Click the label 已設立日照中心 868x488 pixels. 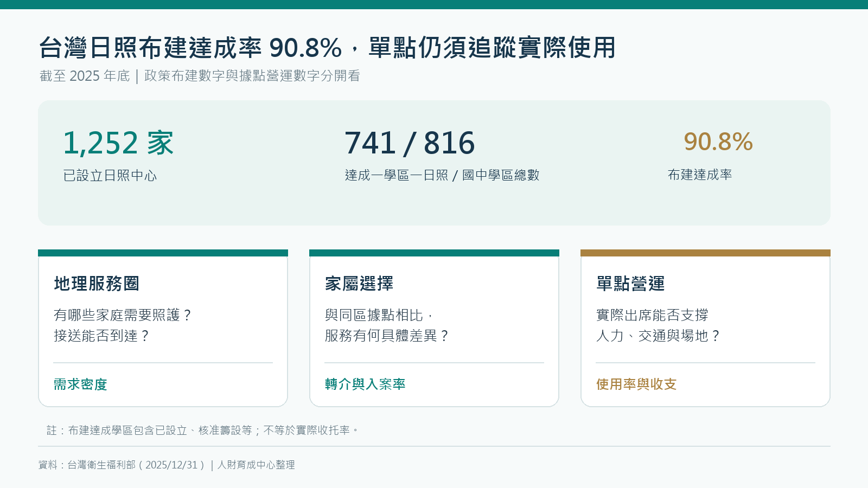tap(110, 176)
